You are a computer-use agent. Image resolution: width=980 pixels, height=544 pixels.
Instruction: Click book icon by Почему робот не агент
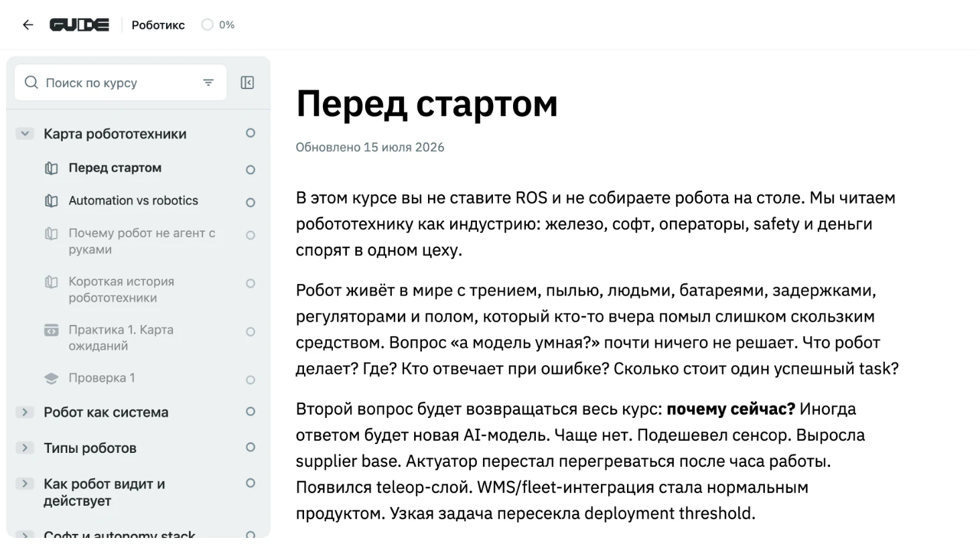[x=51, y=234]
